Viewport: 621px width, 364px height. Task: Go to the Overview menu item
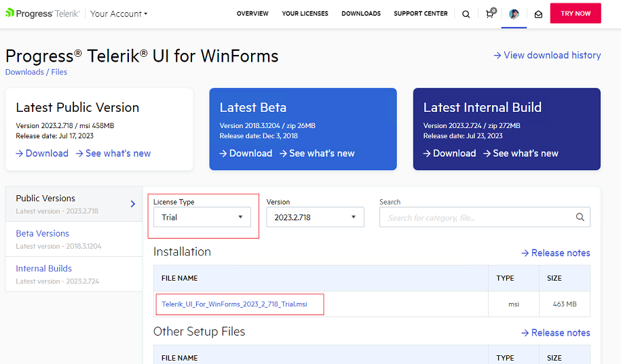(x=252, y=14)
